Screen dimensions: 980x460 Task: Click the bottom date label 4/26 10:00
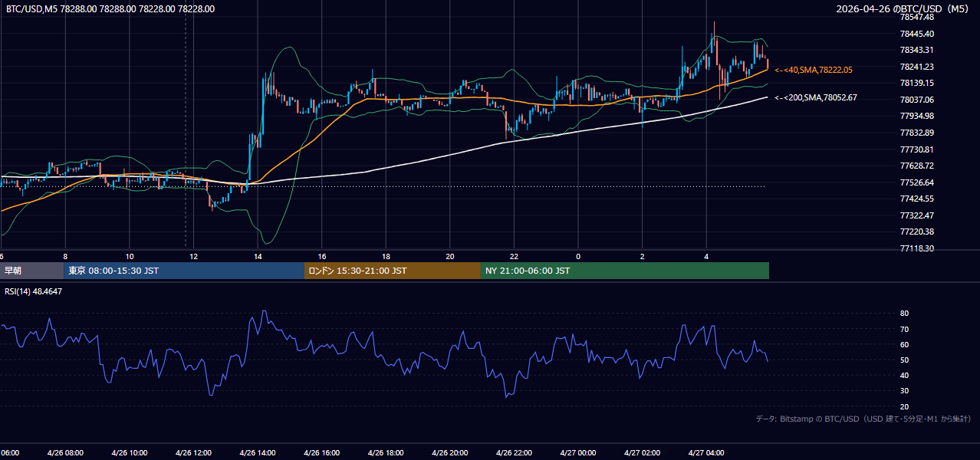click(x=130, y=452)
